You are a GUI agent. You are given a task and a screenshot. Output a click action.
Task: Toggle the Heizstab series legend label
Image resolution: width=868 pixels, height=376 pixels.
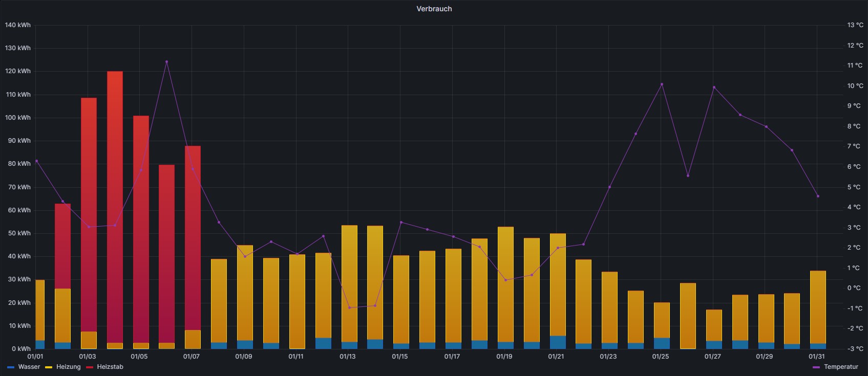pyautogui.click(x=110, y=367)
